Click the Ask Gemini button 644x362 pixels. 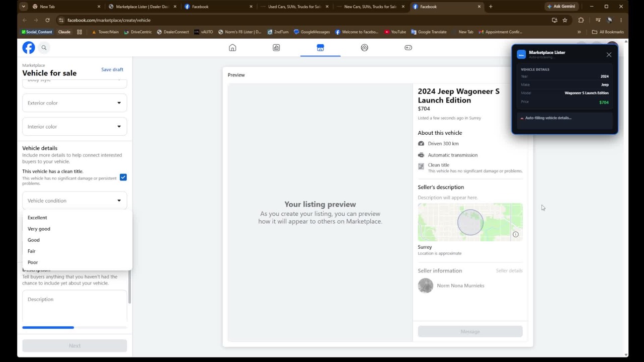click(x=561, y=7)
